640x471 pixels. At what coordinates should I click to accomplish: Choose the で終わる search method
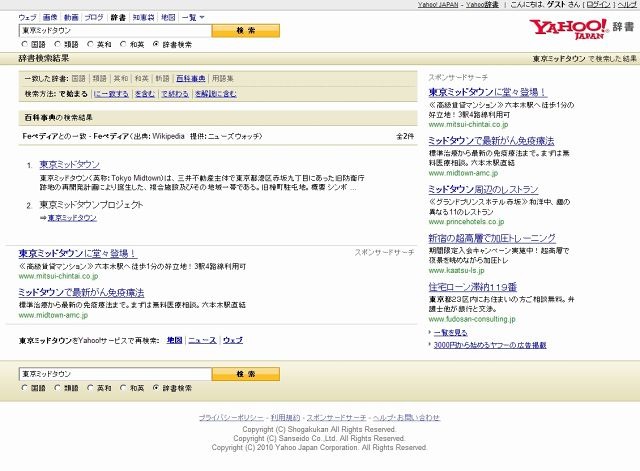tap(175, 94)
